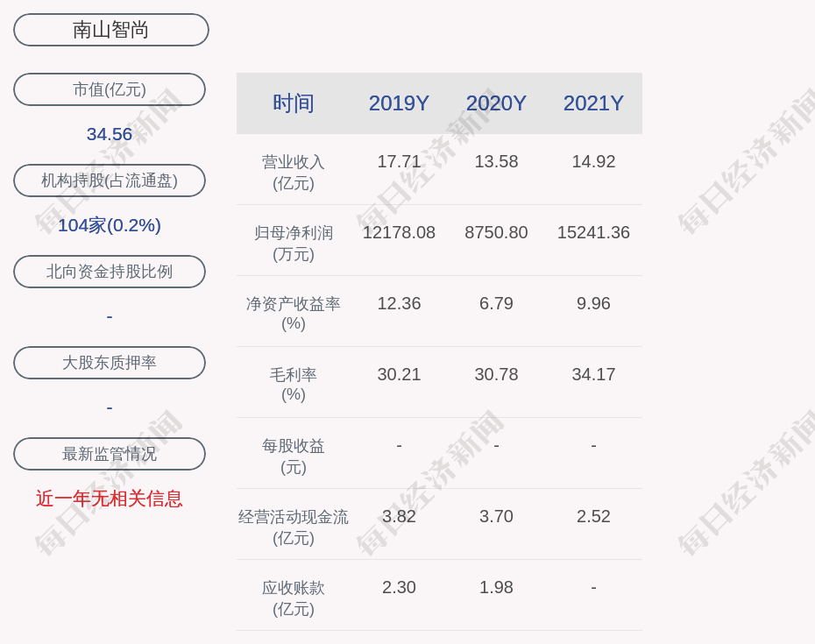Image resolution: width=815 pixels, height=644 pixels.
Task: Click gross margin value 30.21
Action: [x=400, y=374]
